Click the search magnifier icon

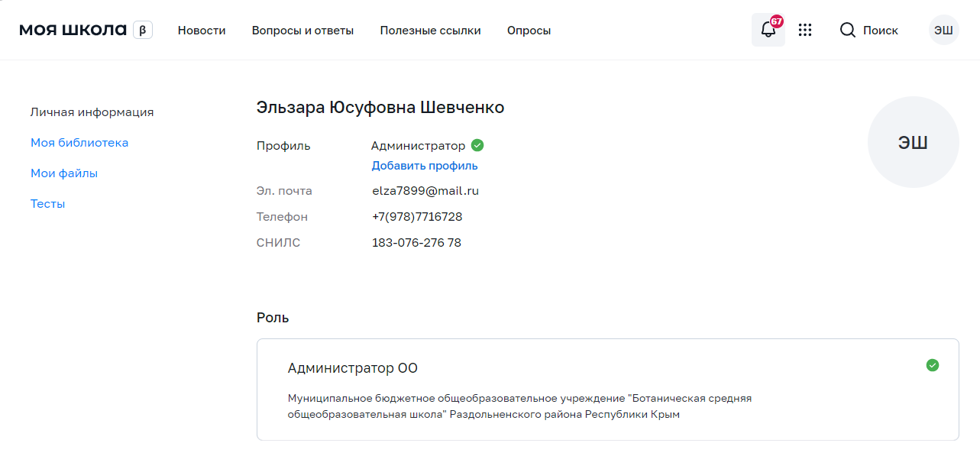tap(847, 31)
